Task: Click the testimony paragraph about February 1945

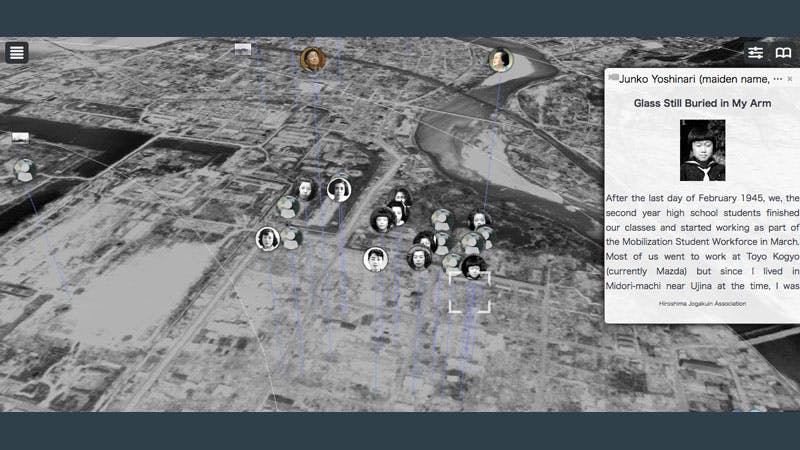Action: click(x=702, y=240)
